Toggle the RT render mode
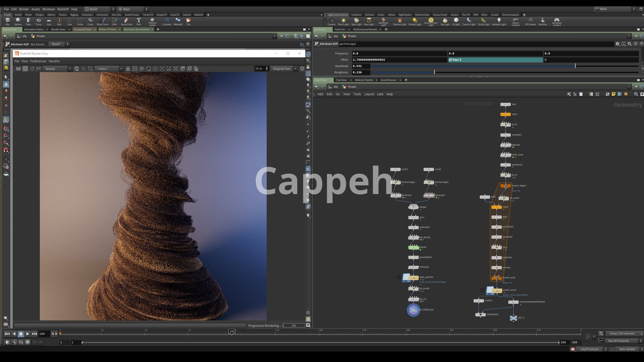This screenshot has height=362, width=644. (x=39, y=69)
